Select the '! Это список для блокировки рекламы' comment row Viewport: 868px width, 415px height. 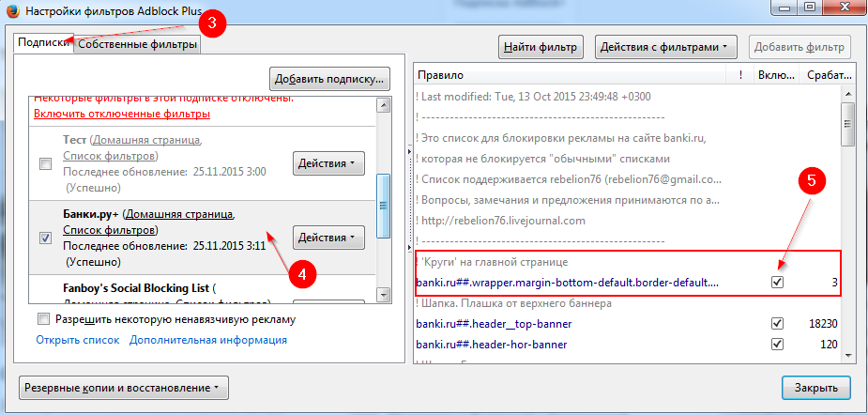627,137
